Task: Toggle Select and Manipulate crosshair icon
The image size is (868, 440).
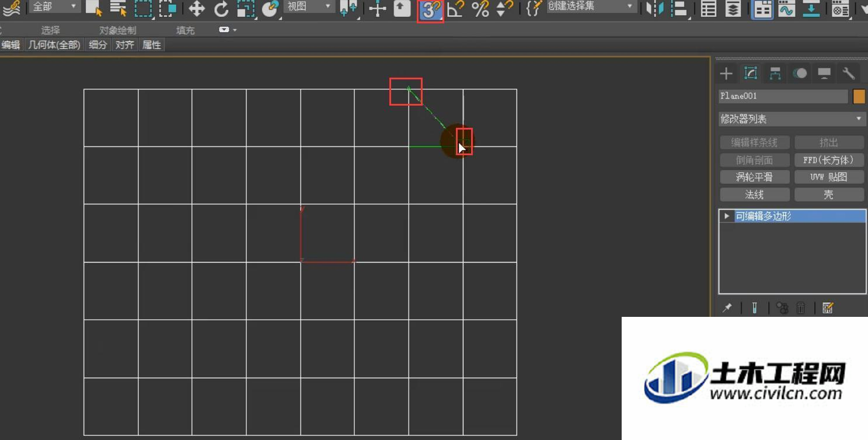Action: (378, 8)
